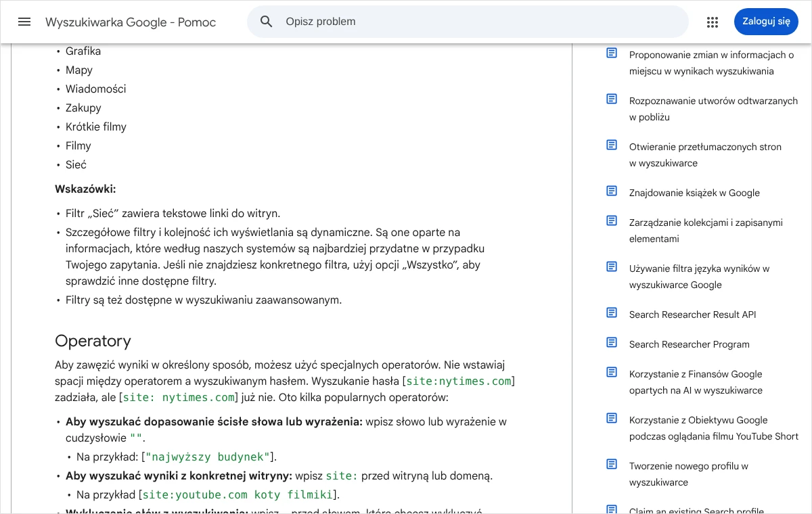The image size is (812, 514).
Task: Open Proponowanie zmian w informacjach o miejscu article
Action: (x=711, y=63)
